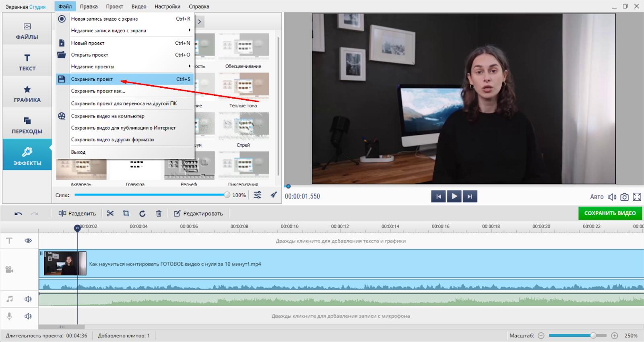Click the preview playback progress handle
This screenshot has width=644, height=342.
[288, 186]
